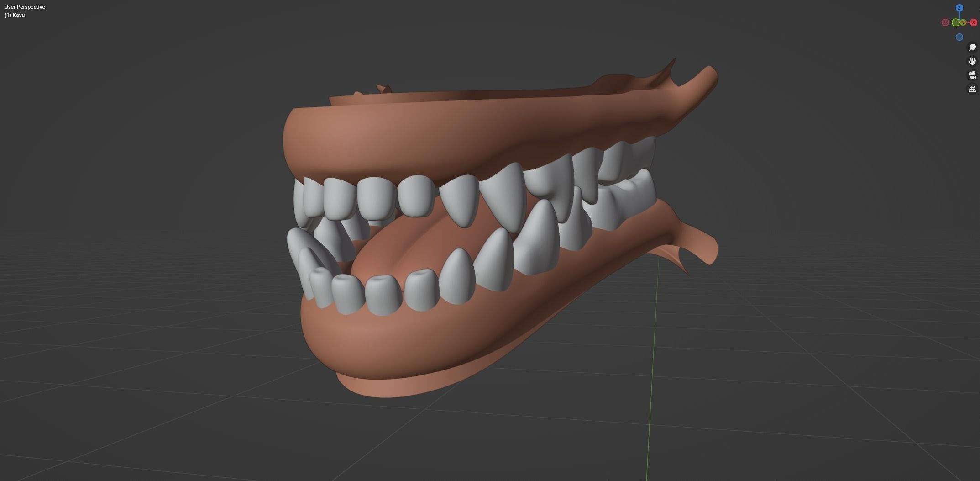Click the red X axis gizmo handle
The width and height of the screenshot is (980, 481).
point(974,22)
